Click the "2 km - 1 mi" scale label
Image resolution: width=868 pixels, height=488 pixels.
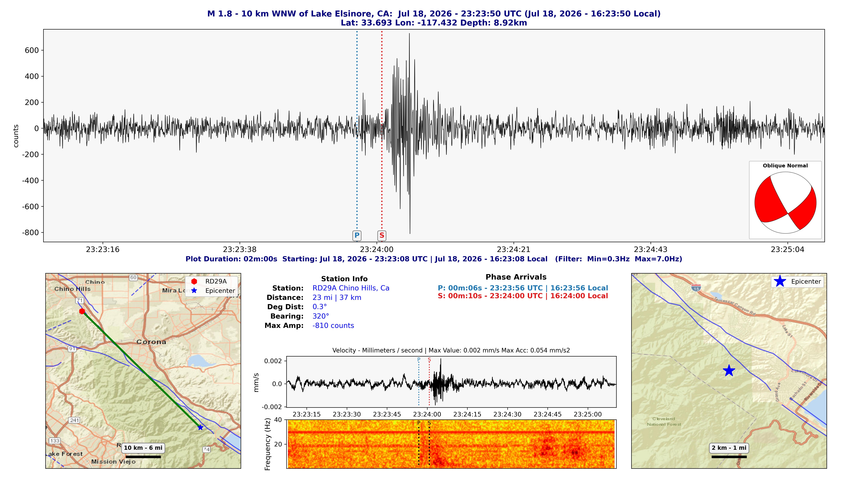pos(729,448)
